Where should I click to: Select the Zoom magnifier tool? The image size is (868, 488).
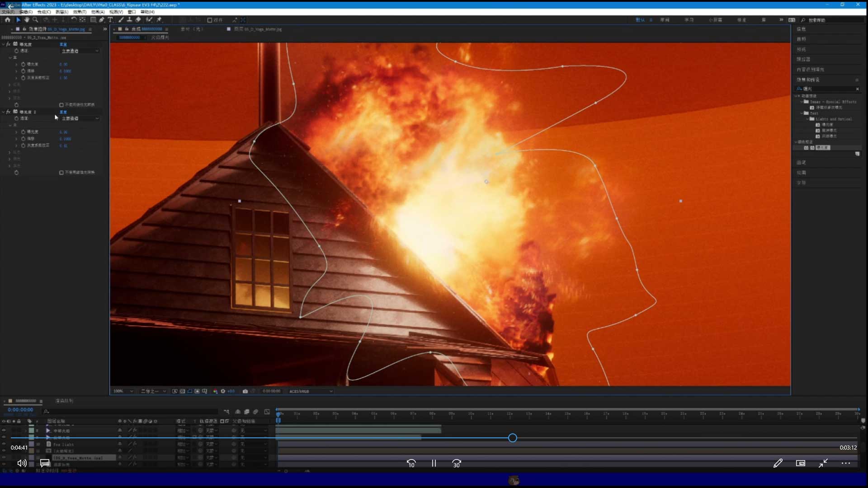tap(35, 20)
